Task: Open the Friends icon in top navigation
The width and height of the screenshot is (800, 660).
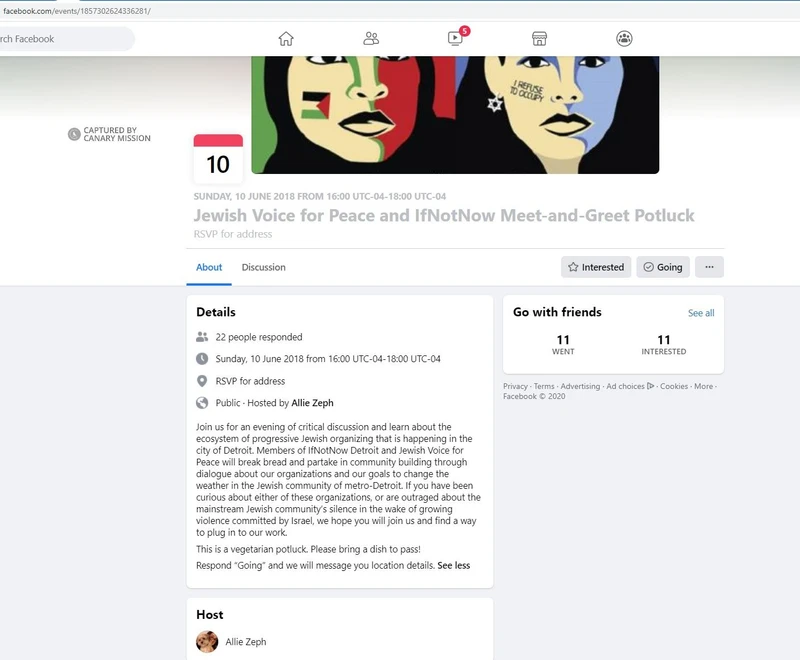Action: pos(372,38)
